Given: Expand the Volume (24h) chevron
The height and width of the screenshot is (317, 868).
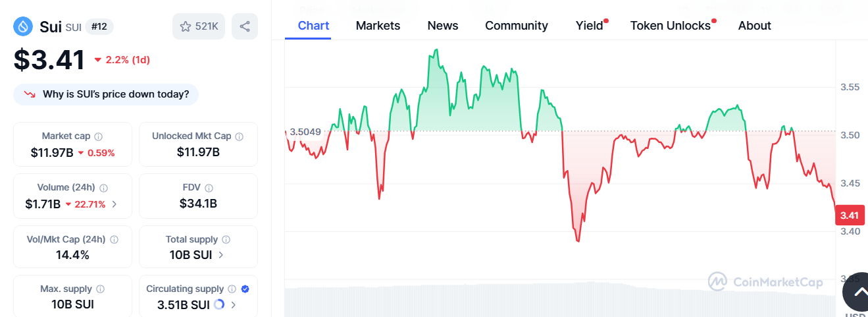Looking at the screenshot, I should coord(115,204).
